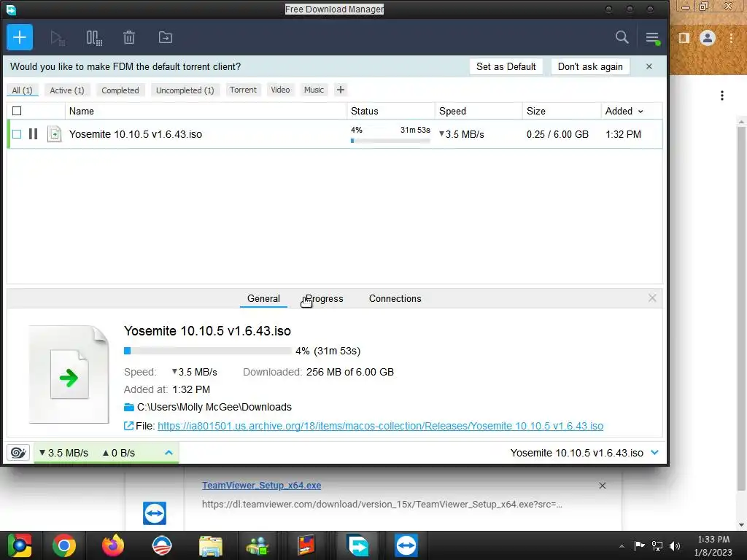Screen dimensions: 747x560
Task: Click large progress bar in General panel
Action: [208, 351]
